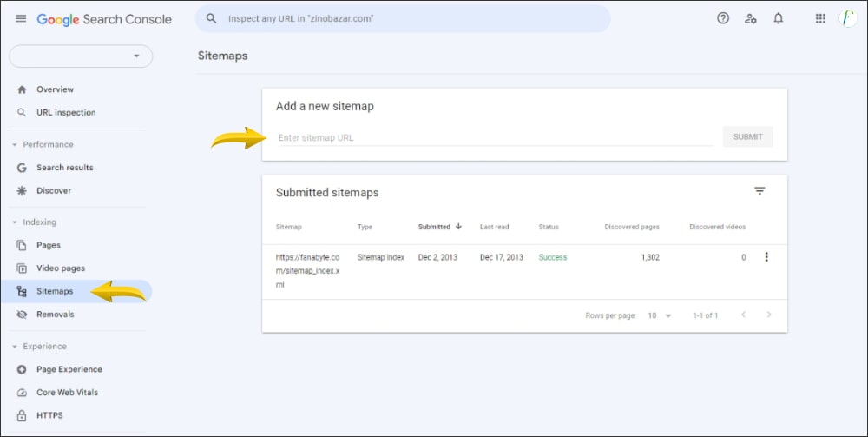Open the account profile avatar
This screenshot has height=437, width=868.
(847, 18)
